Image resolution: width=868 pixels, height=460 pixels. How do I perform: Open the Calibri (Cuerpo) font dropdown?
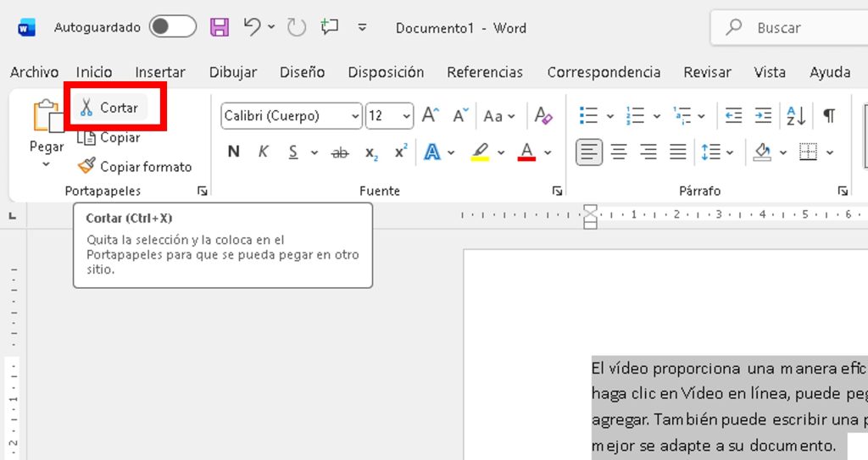[x=353, y=116]
